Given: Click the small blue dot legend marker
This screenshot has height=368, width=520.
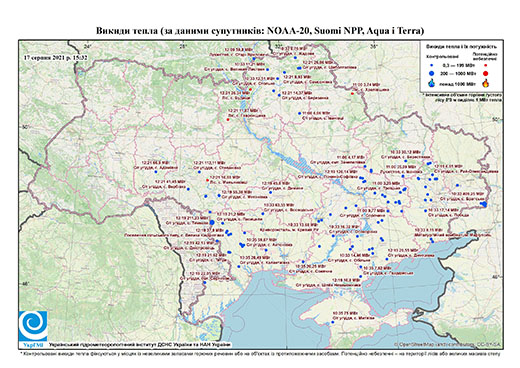Looking at the screenshot, I should coord(432,66).
